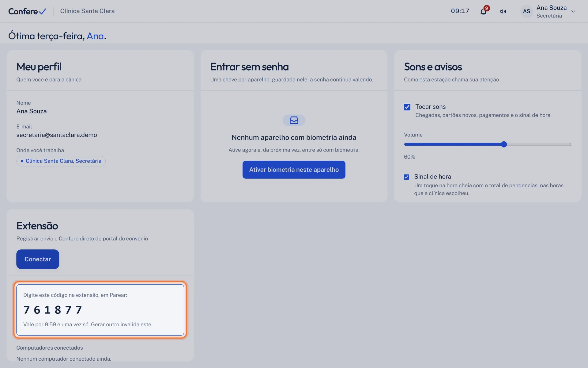Click the 'Computadores conectados' label
Image resolution: width=588 pixels, height=368 pixels.
pos(50,348)
